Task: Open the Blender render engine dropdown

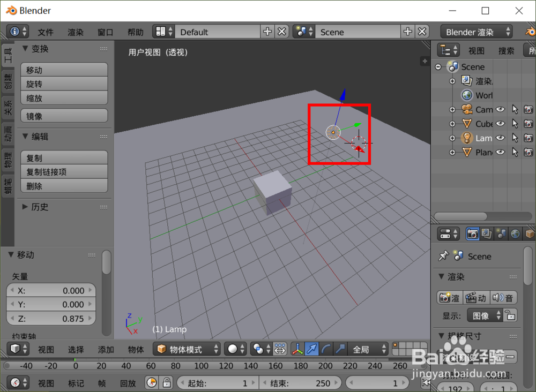Action: click(x=477, y=32)
